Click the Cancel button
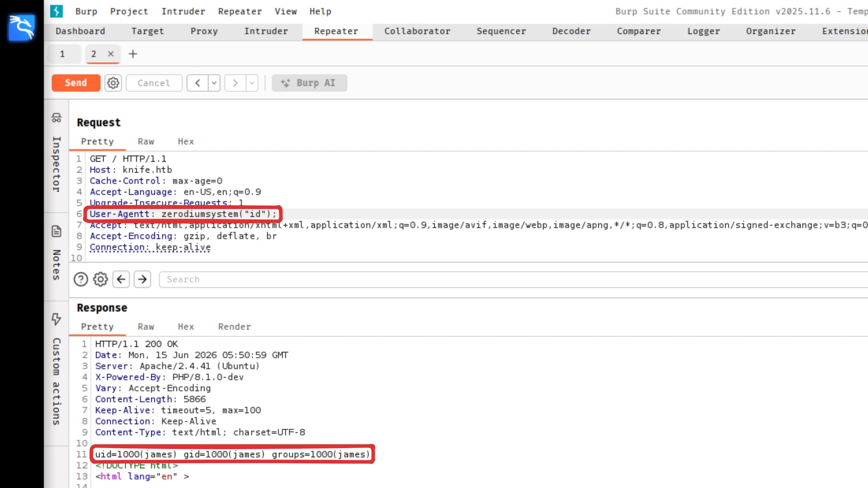 [154, 83]
